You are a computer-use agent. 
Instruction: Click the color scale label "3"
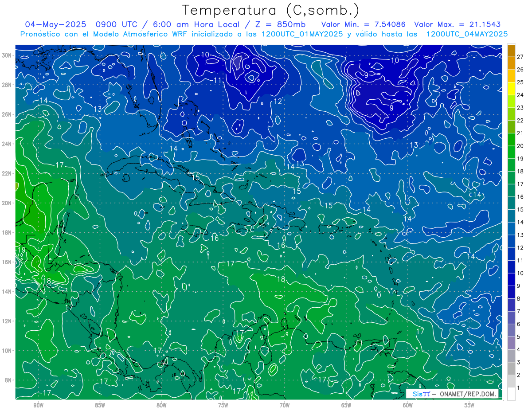tap(519, 362)
